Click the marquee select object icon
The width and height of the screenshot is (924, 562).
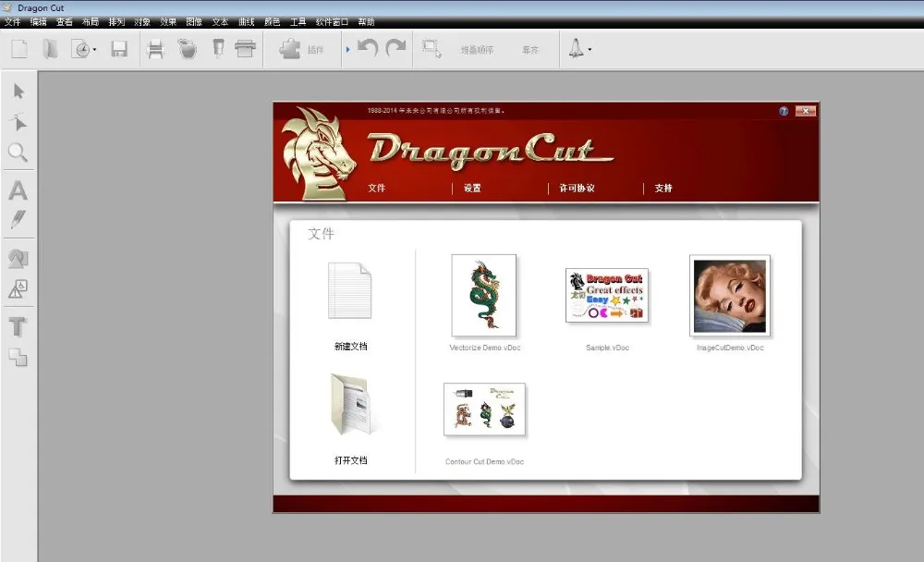(432, 49)
